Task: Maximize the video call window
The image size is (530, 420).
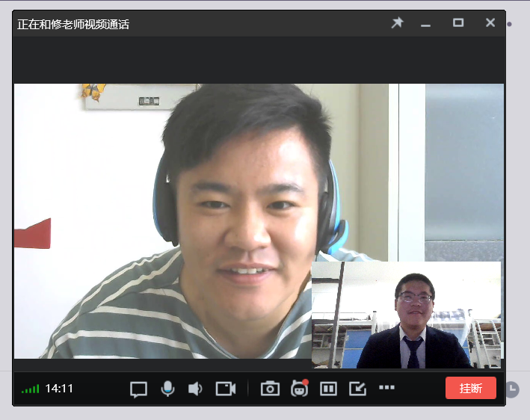Action: [458, 22]
